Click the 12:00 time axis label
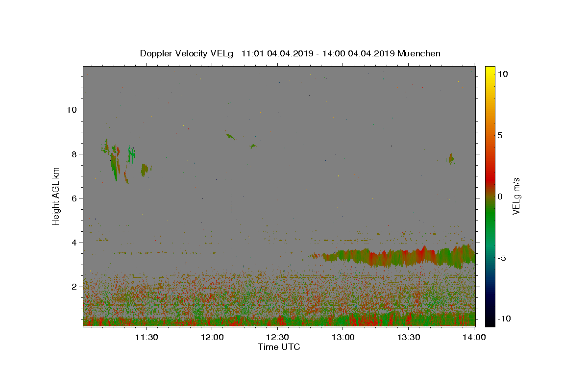This screenshot has width=588, height=392. pyautogui.click(x=212, y=337)
